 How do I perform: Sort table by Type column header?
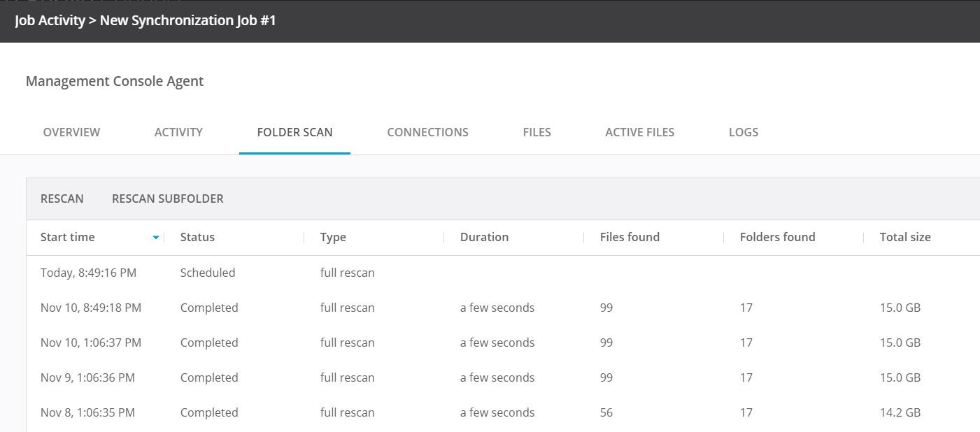333,237
